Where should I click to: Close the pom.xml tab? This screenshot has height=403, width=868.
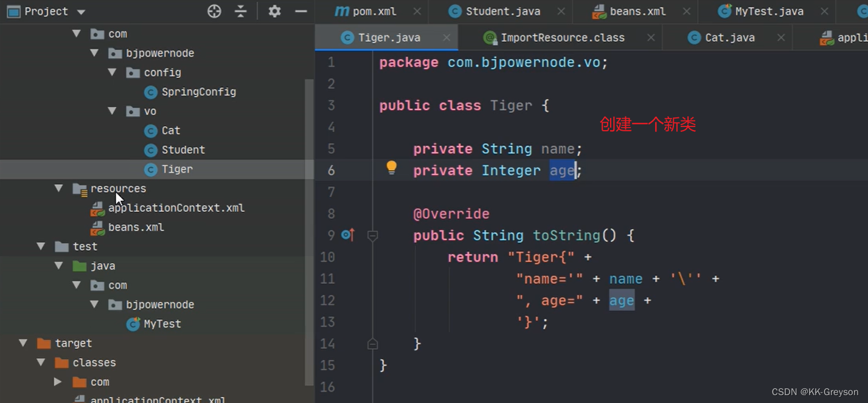[x=417, y=11]
